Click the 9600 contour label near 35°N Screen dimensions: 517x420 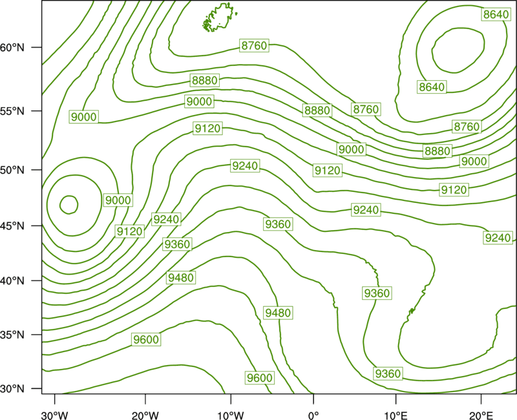pos(146,339)
